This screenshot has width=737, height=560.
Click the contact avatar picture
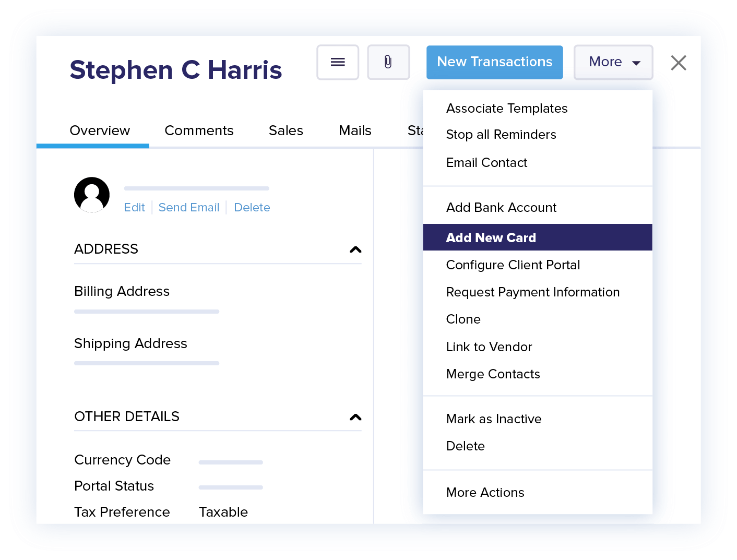[92, 194]
